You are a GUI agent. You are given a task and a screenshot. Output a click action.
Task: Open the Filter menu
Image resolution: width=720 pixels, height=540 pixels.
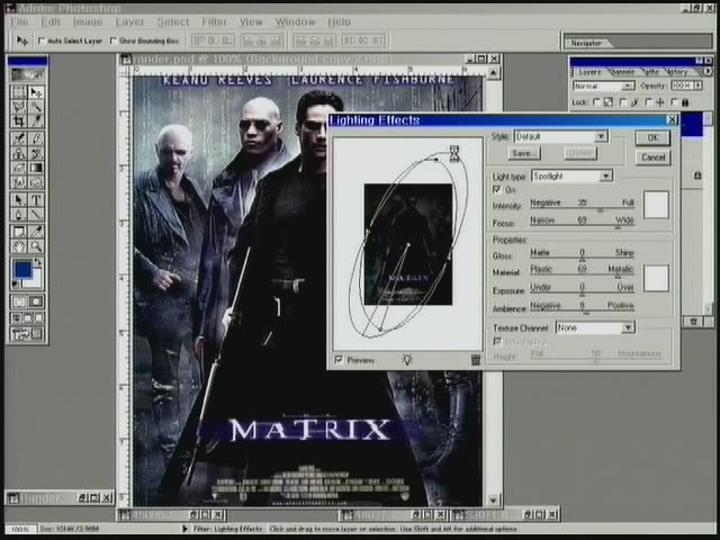(x=214, y=22)
